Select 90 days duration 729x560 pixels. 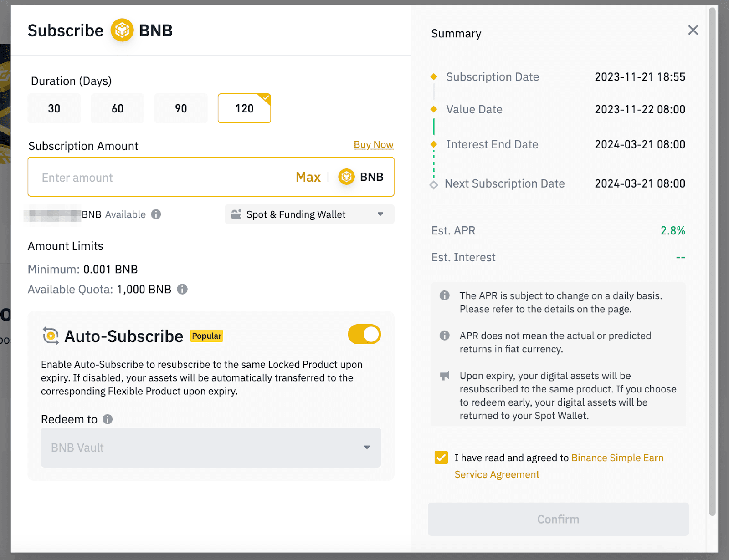point(181,108)
